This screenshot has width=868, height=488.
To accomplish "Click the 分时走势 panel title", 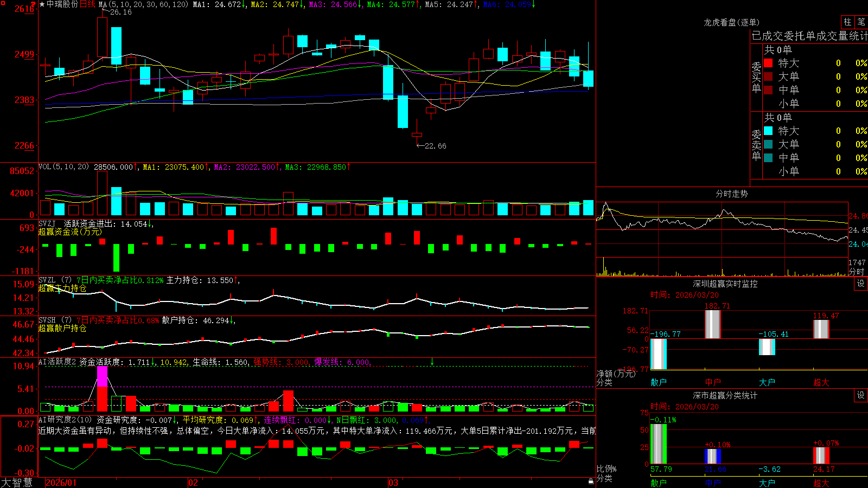I will 731,194.
